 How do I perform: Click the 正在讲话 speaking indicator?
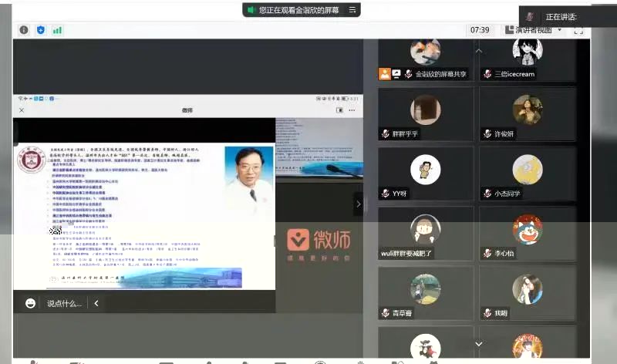(x=561, y=17)
